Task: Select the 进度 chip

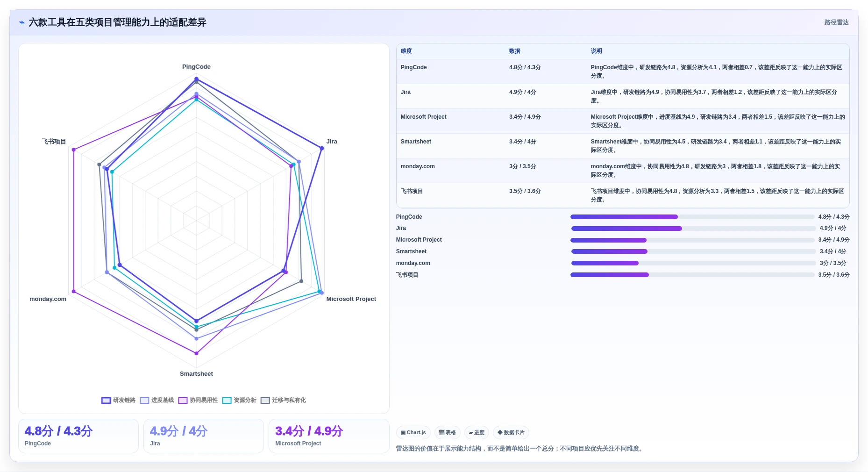Action: click(x=477, y=433)
